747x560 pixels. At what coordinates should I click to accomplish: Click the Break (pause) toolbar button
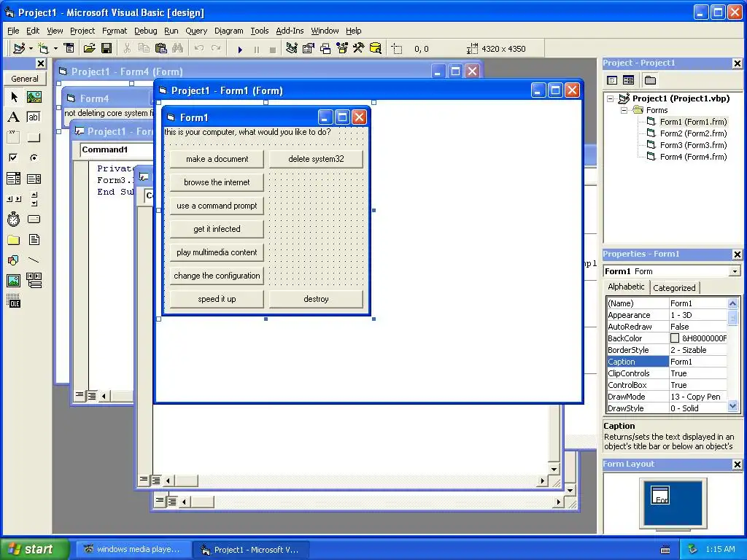click(x=257, y=50)
